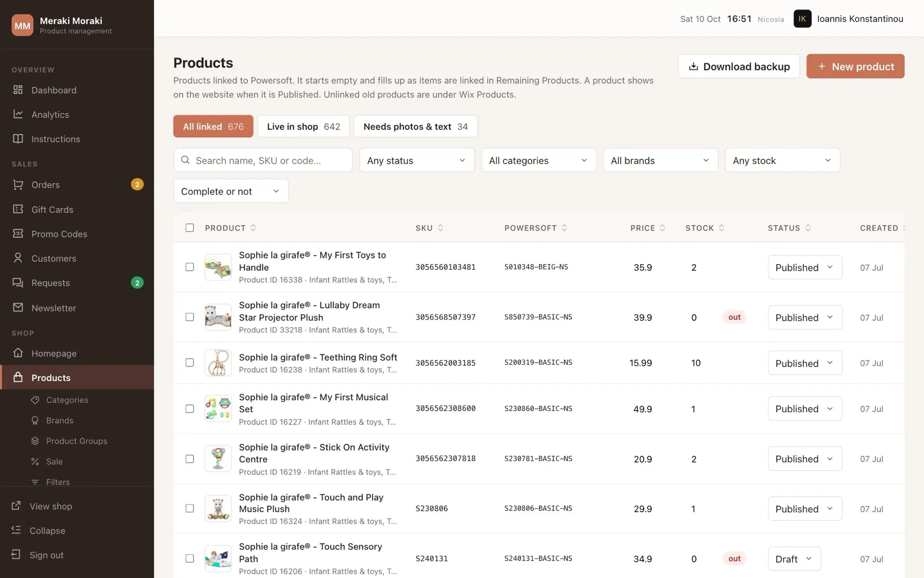
Task: Expand the Any stock filter
Action: click(782, 160)
